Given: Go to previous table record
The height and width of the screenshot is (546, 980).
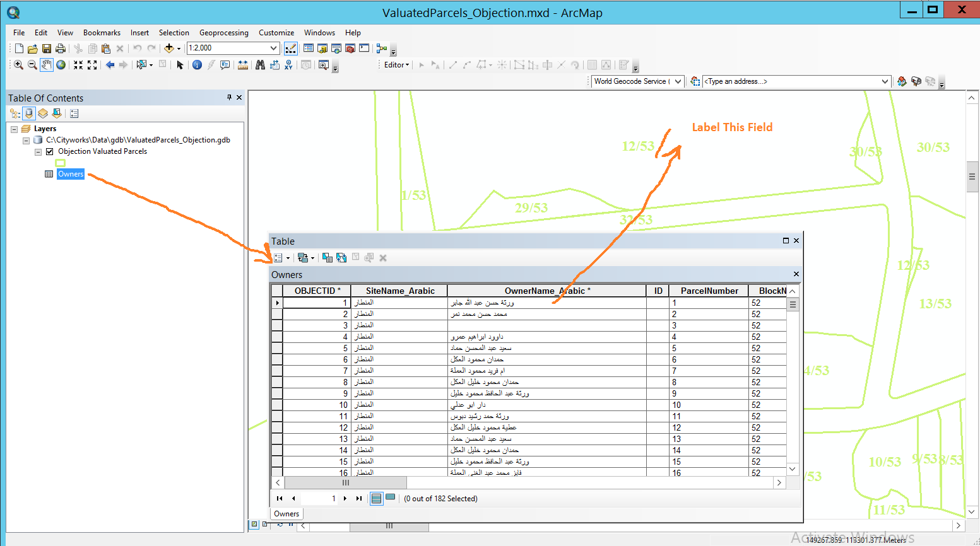Looking at the screenshot, I should coord(293,498).
